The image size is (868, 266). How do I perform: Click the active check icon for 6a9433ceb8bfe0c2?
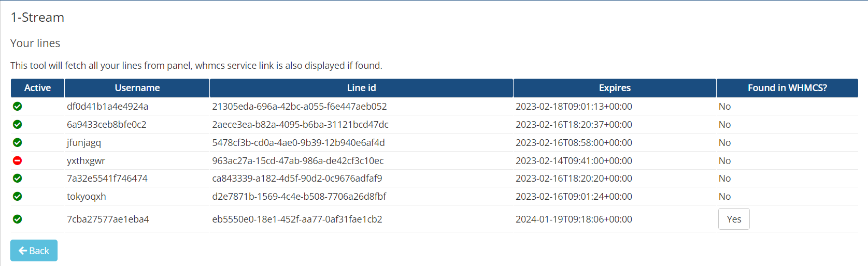click(17, 124)
